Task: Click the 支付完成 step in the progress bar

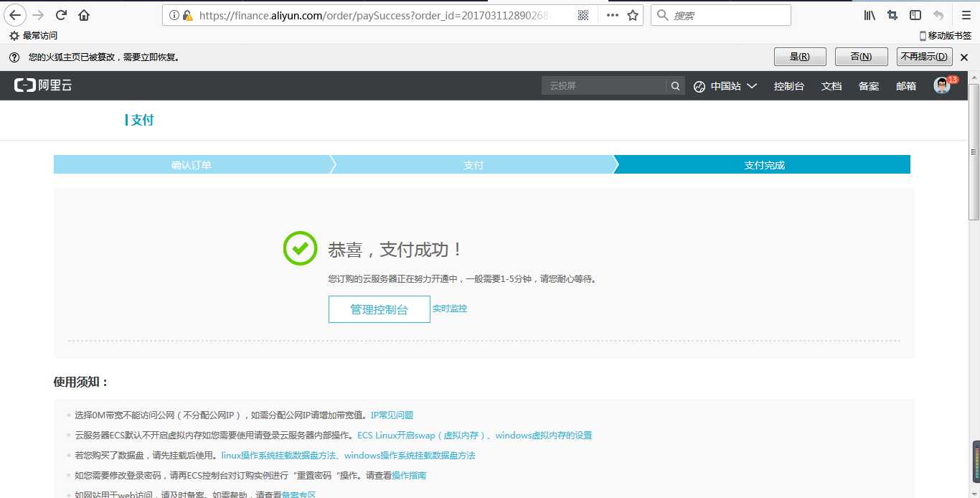Action: click(x=763, y=164)
